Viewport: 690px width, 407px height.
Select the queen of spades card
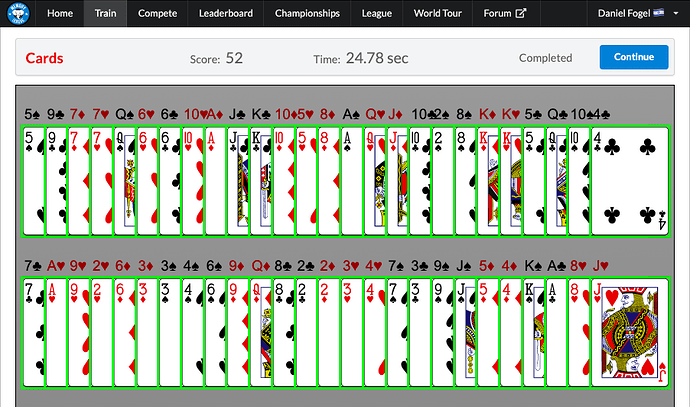pyautogui.click(x=125, y=181)
